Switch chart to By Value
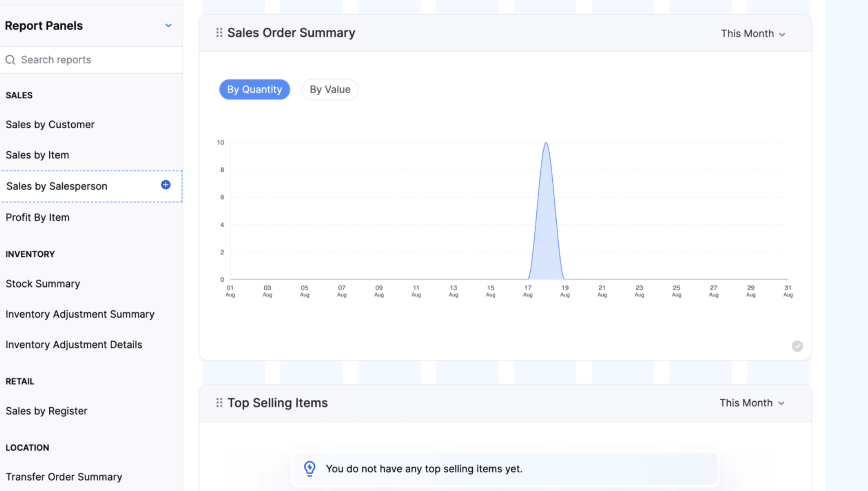868x491 pixels. [330, 89]
